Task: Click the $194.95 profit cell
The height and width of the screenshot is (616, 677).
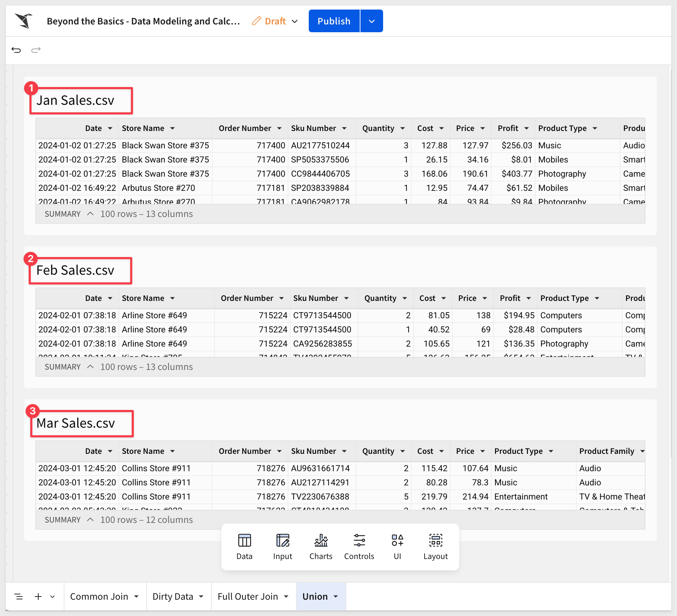Action: 515,315
